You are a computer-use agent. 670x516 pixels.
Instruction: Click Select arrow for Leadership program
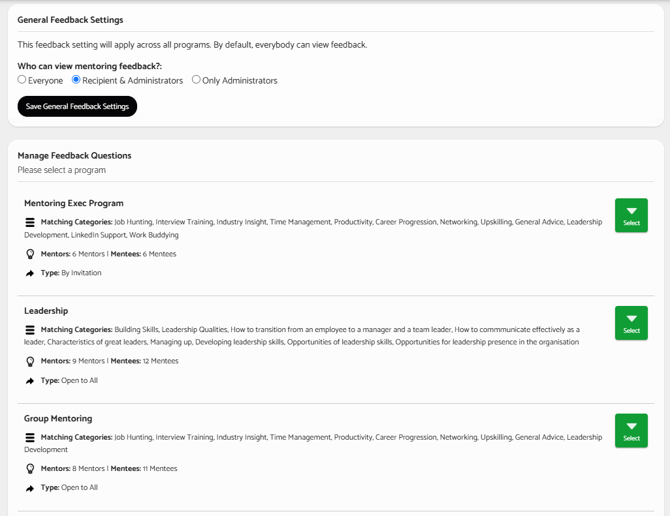click(631, 323)
